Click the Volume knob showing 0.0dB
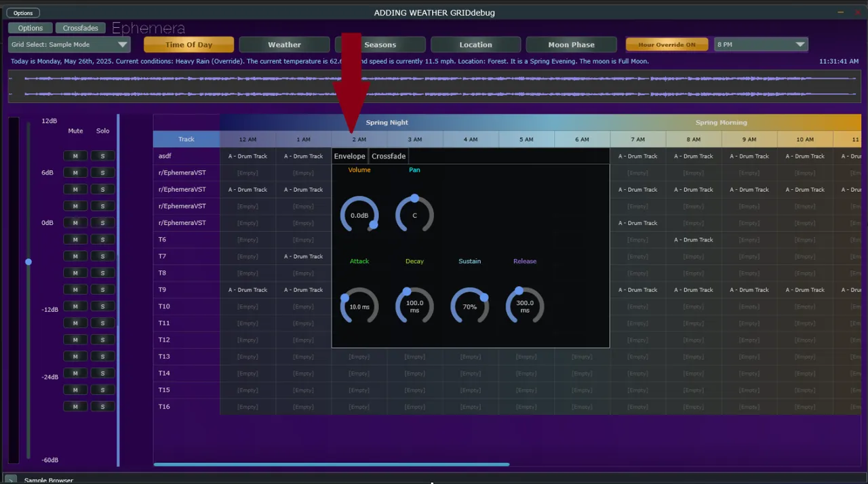 tap(359, 216)
